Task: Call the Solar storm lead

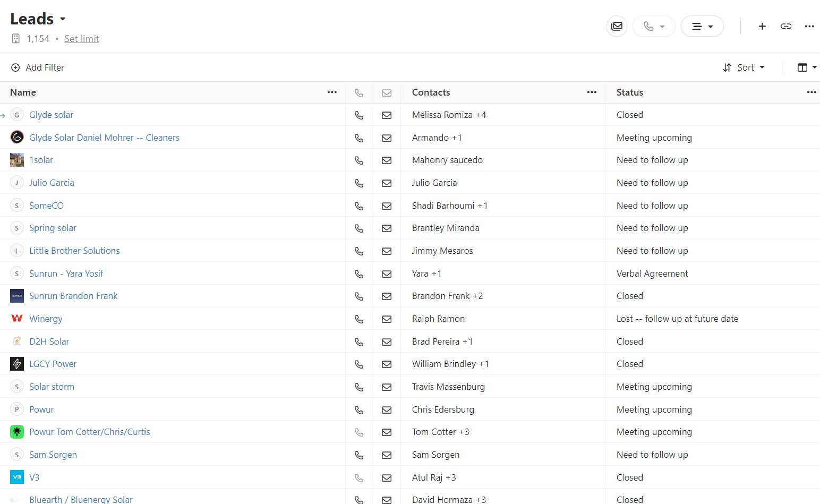Action: tap(359, 387)
